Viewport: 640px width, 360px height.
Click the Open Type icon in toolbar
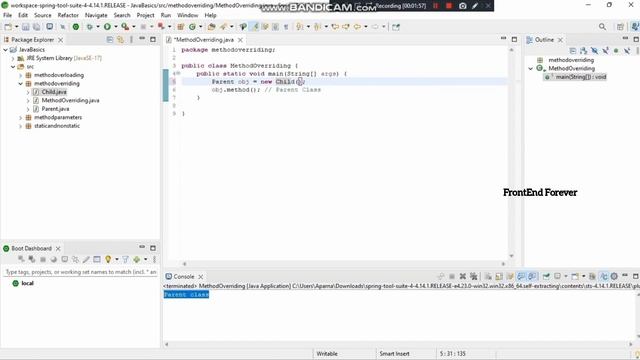pyautogui.click(x=211, y=27)
